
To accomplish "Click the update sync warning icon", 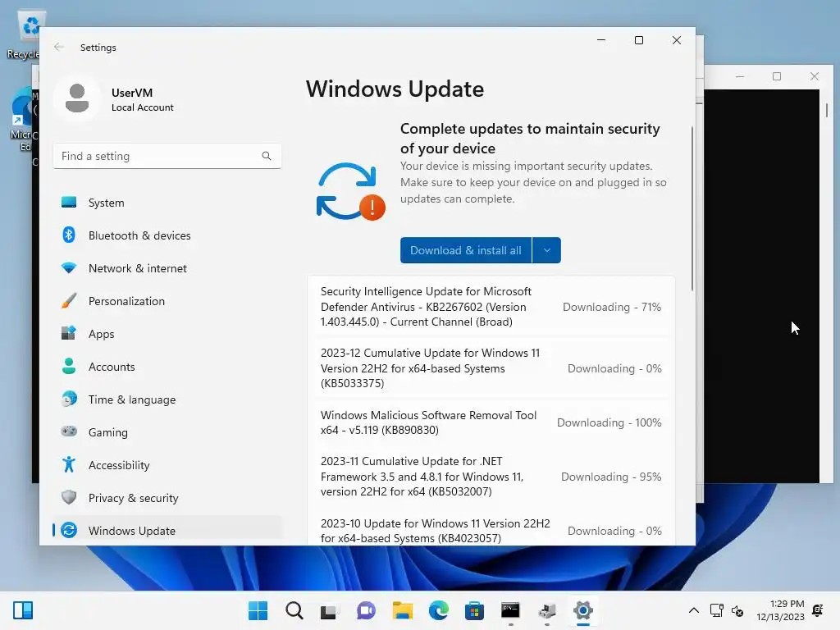I will pyautogui.click(x=350, y=192).
